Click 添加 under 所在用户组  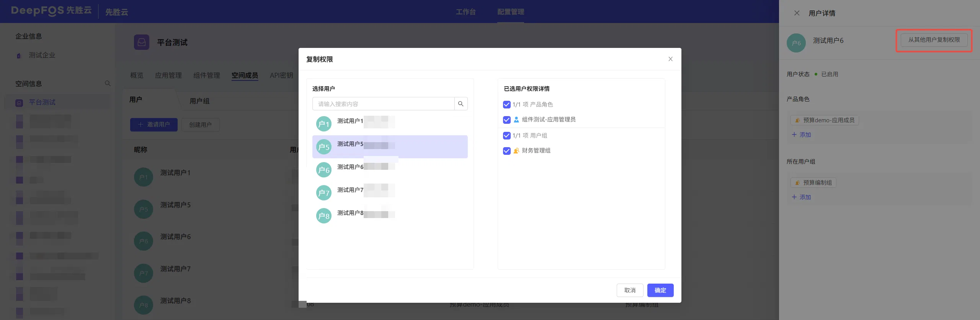point(801,197)
